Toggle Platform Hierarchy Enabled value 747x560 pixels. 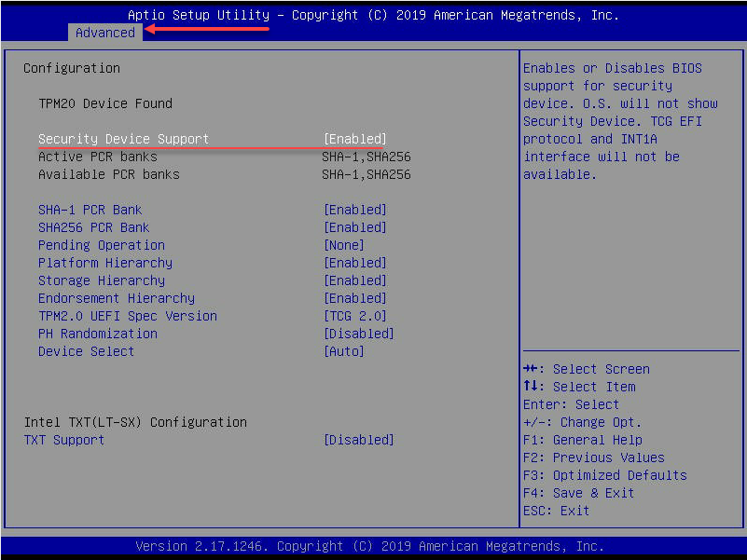(354, 263)
